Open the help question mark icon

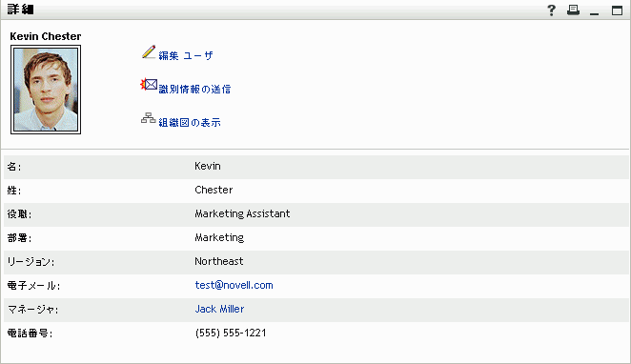click(x=551, y=10)
